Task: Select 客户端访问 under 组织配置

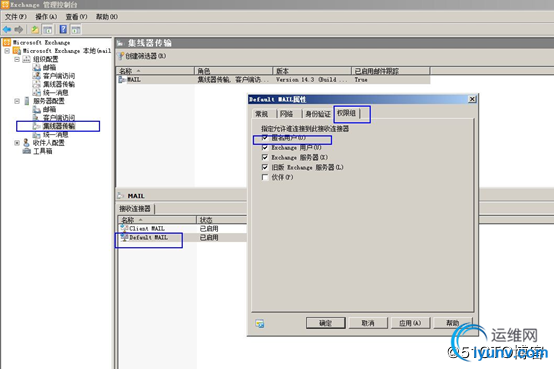Action: (59, 76)
